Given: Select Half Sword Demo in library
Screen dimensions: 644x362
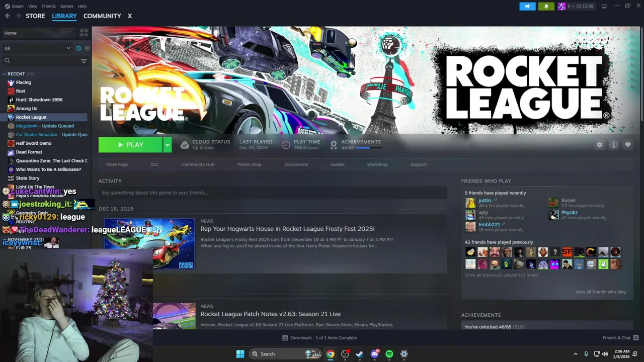Looking at the screenshot, I should (x=34, y=143).
